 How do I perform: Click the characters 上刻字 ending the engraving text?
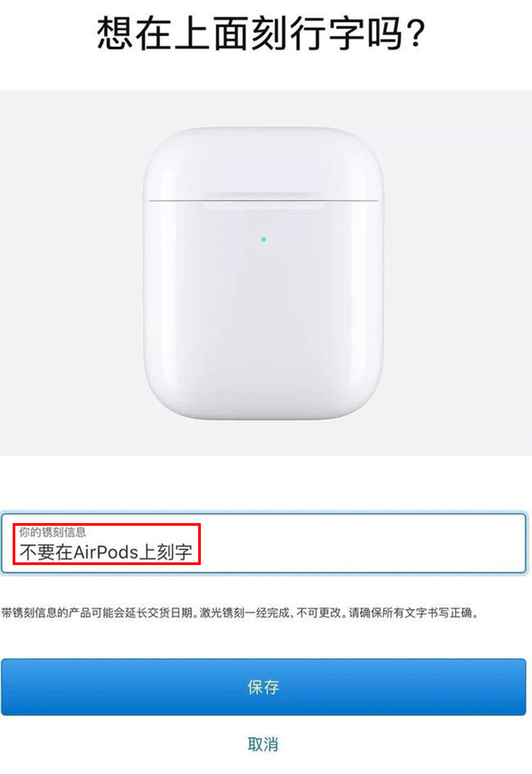(166, 552)
